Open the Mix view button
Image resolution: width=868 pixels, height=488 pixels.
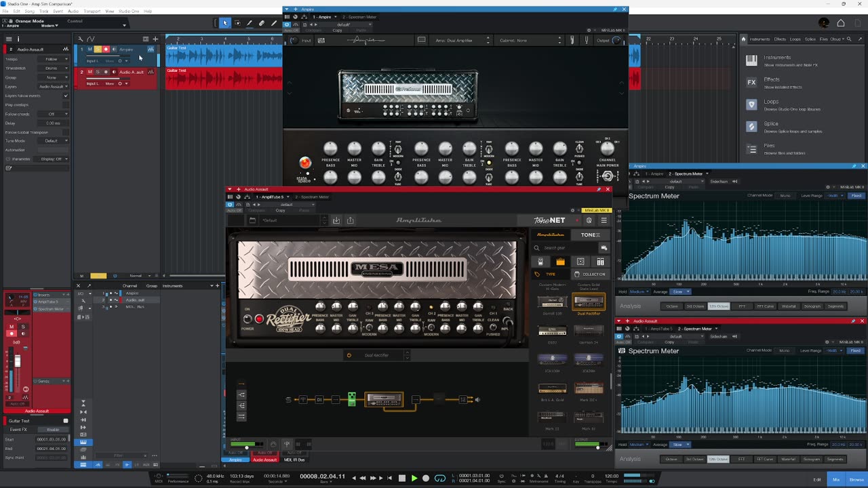[836, 479]
